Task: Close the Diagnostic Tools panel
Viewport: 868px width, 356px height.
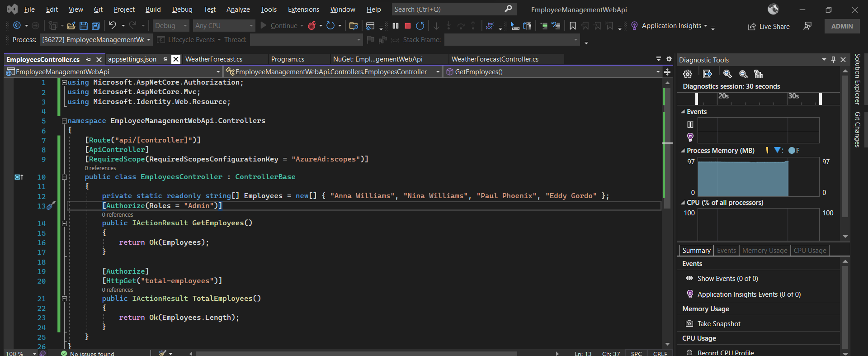Action: point(843,60)
